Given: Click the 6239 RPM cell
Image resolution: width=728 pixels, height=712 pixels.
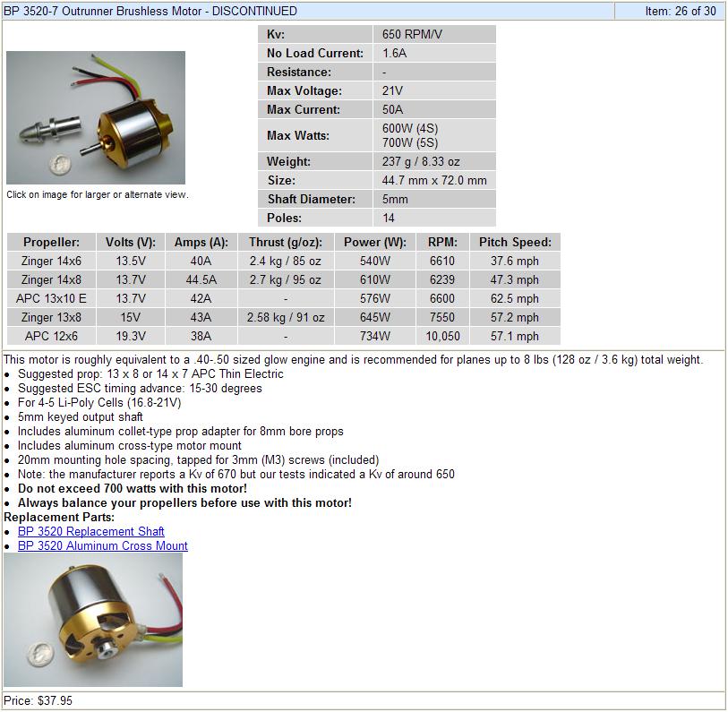Looking at the screenshot, I should (442, 280).
